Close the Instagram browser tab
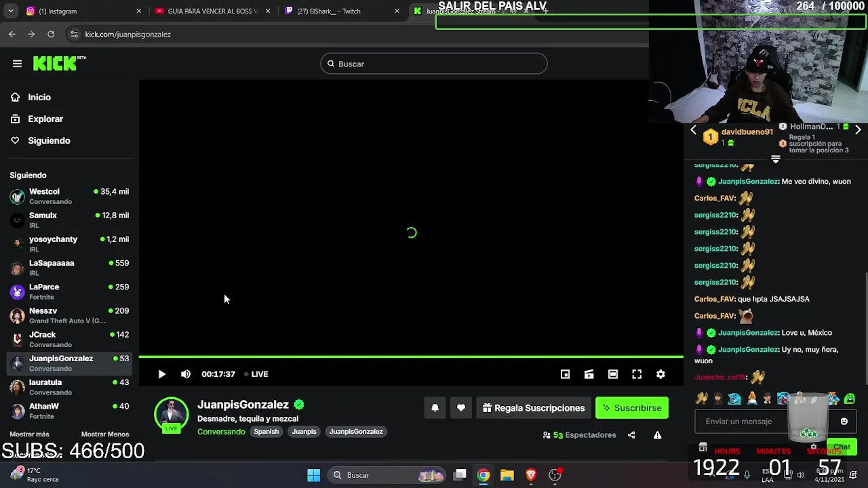 [x=139, y=11]
